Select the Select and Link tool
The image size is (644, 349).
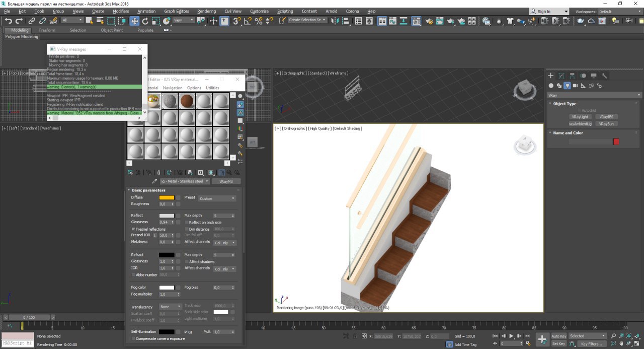tap(32, 21)
